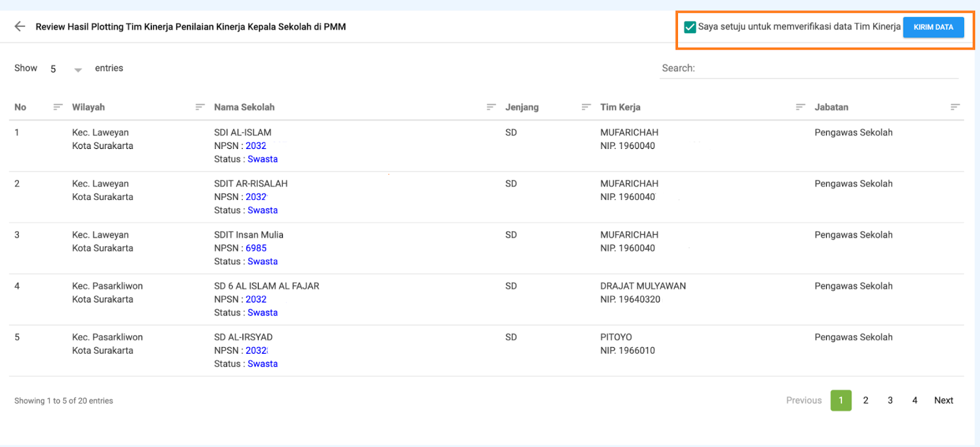Click the page title Review Hasil Plotting
Screen dimensions: 980x447
[x=190, y=27]
